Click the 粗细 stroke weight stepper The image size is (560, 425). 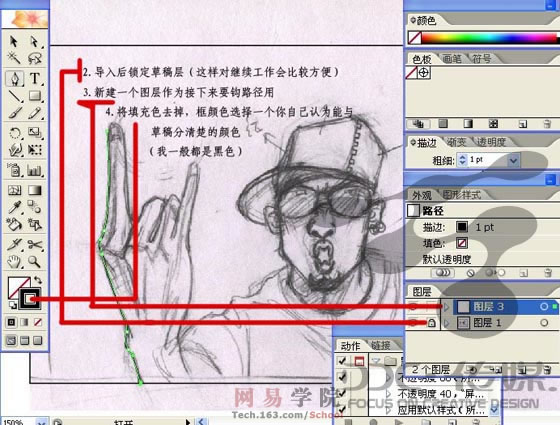(x=462, y=160)
